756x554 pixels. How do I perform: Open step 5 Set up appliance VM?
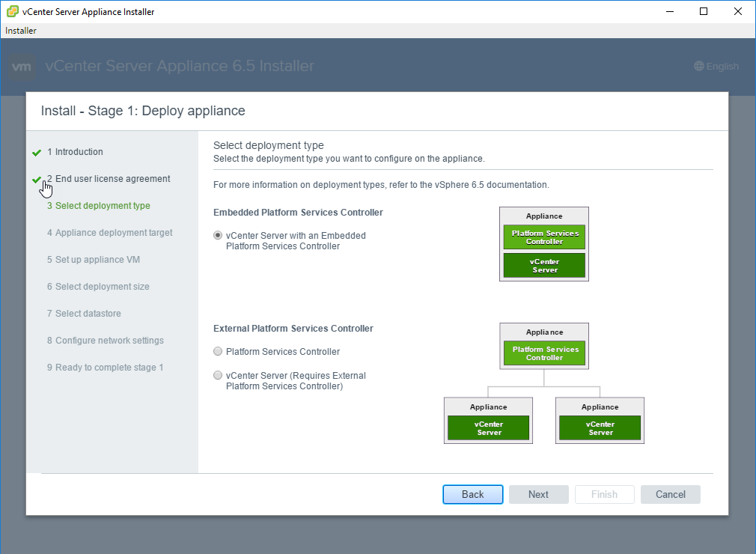[93, 260]
